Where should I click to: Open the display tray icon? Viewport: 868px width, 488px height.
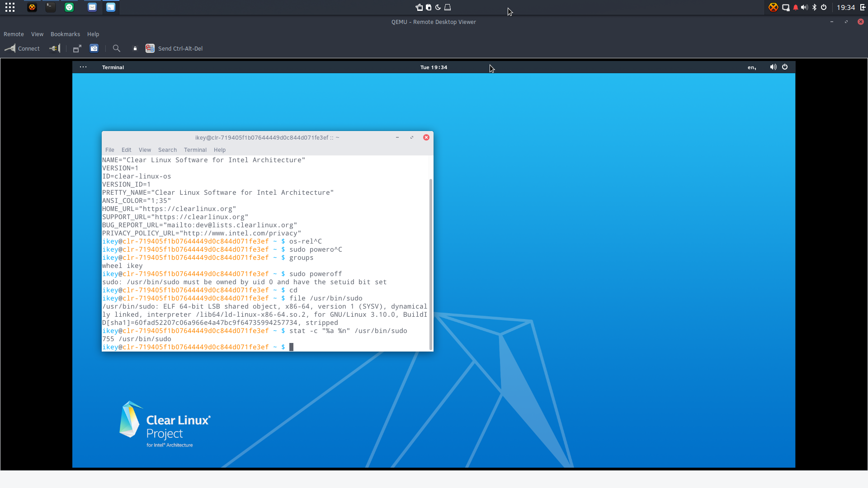click(x=786, y=7)
